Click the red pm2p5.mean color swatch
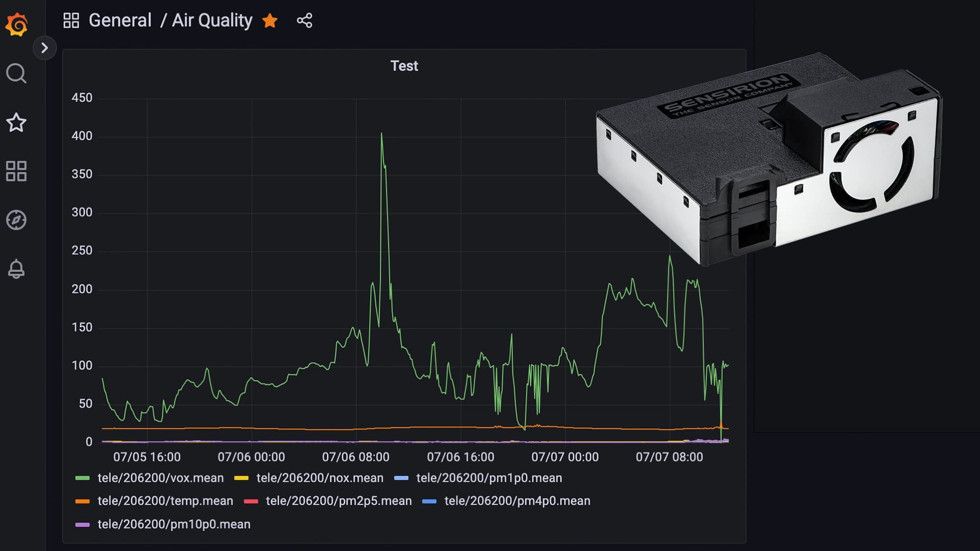 click(251, 502)
